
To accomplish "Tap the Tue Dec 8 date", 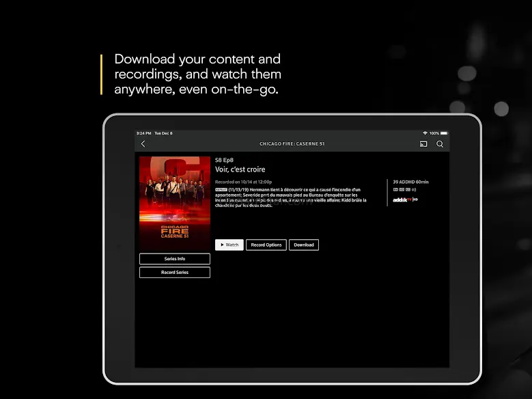I will (x=163, y=133).
